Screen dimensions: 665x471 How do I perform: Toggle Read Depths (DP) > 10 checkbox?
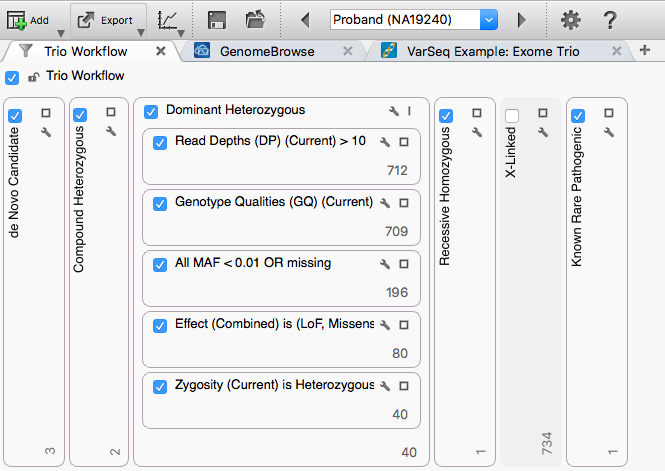[x=160, y=143]
